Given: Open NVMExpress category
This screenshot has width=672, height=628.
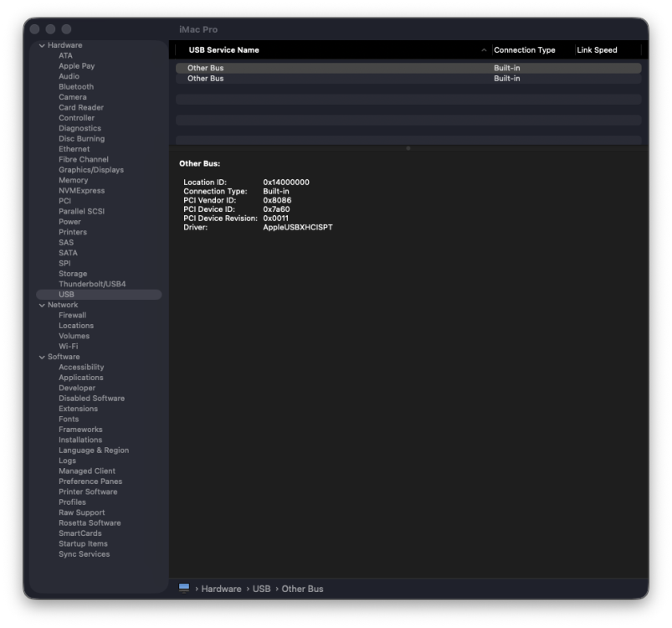Looking at the screenshot, I should [x=81, y=191].
